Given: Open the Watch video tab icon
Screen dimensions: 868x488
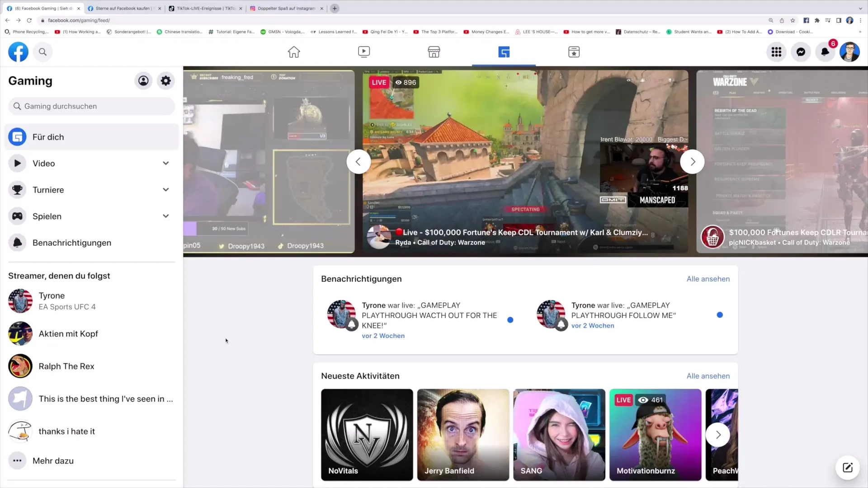Looking at the screenshot, I should pos(364,52).
